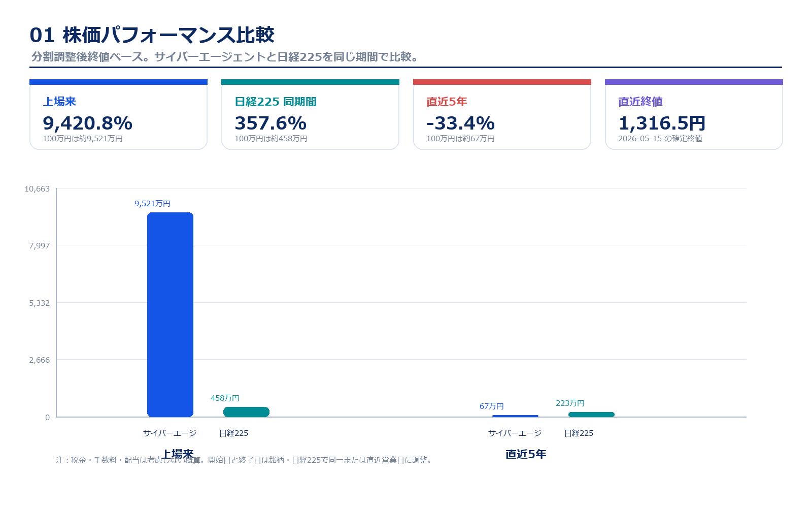Click the 0 y-axis tick label
This screenshot has width=812, height=508.
[x=48, y=418]
